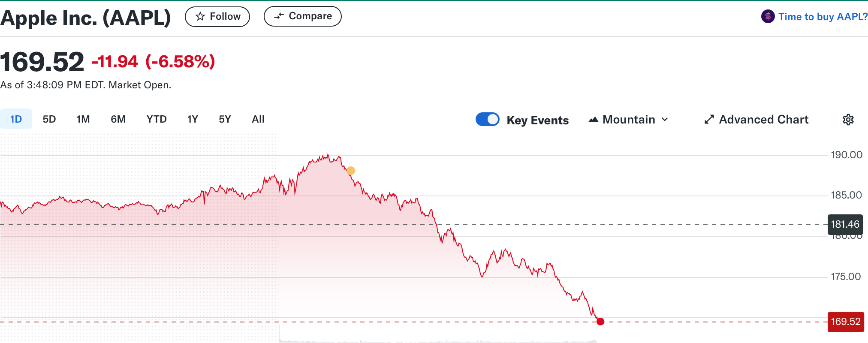Select the 1Y range tab
The image size is (868, 343).
point(193,119)
